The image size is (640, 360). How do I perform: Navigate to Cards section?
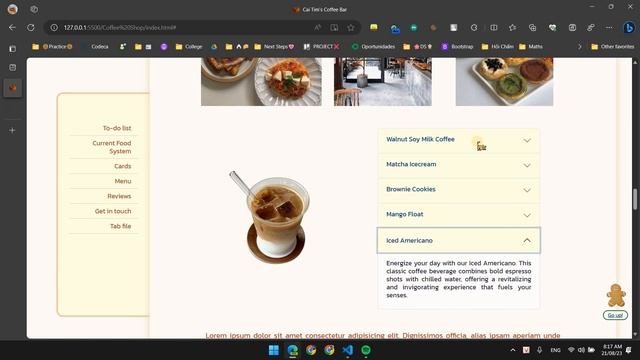coord(122,166)
